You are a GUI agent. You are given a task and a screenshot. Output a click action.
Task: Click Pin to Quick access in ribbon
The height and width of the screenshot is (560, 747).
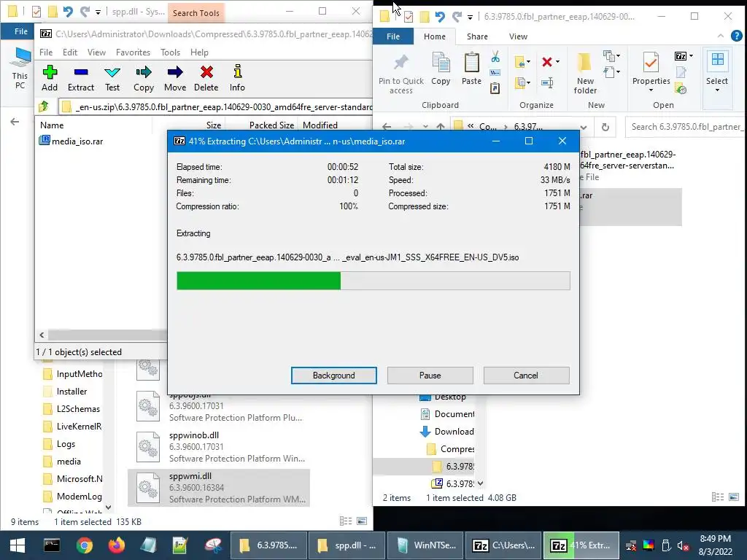(x=401, y=74)
